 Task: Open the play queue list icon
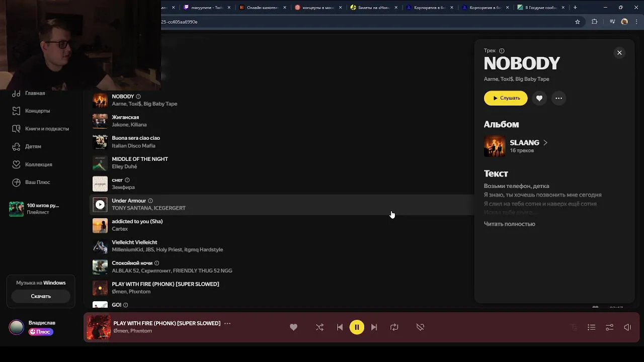[591, 327]
